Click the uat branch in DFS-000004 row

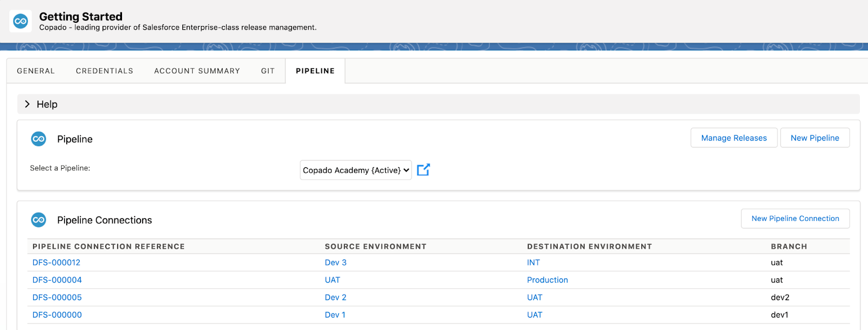[777, 280]
